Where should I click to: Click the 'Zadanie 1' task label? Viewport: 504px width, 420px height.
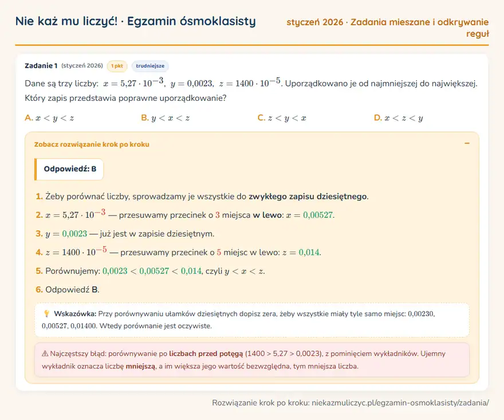[x=41, y=65]
